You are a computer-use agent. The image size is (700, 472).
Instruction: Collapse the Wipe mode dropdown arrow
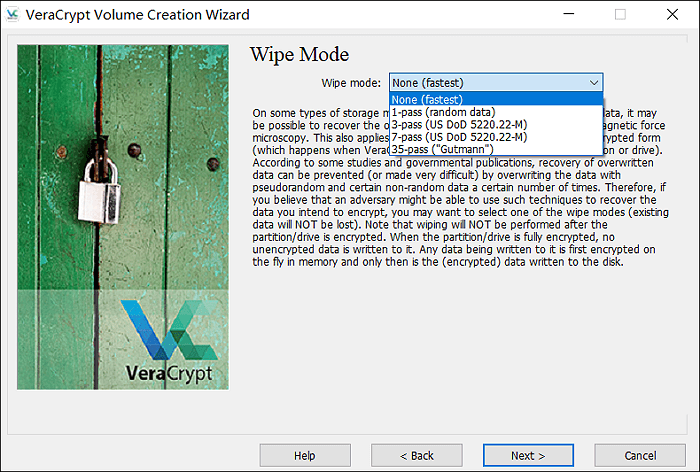pos(594,83)
